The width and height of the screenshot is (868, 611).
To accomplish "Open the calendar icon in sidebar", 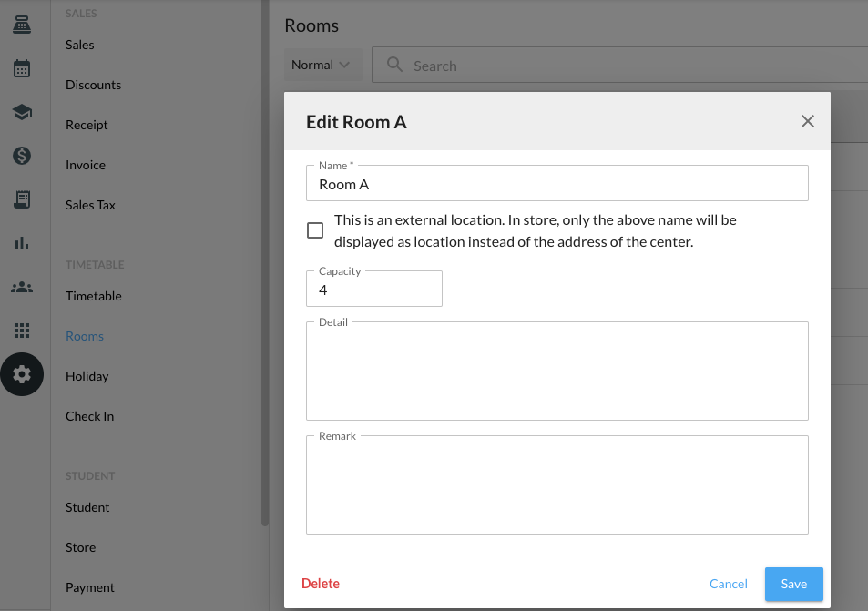I will (x=22, y=68).
